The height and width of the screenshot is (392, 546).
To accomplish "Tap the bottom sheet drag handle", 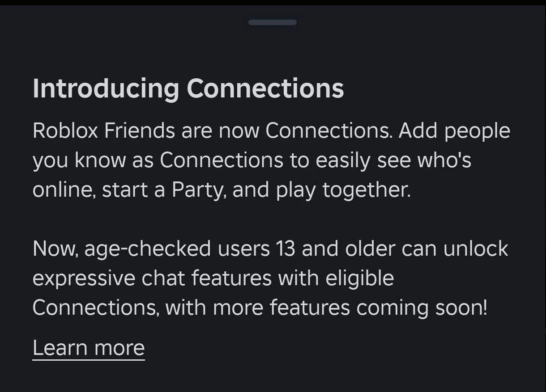I will [x=272, y=22].
